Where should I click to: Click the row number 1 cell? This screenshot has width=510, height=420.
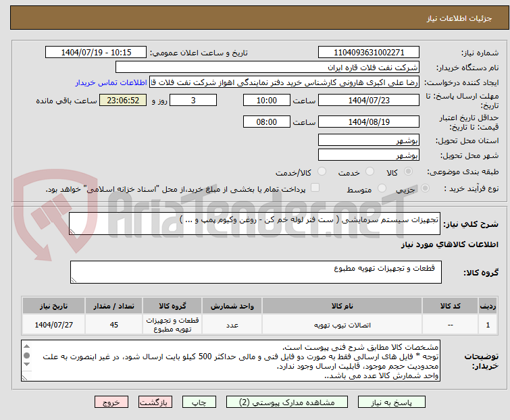click(x=488, y=325)
